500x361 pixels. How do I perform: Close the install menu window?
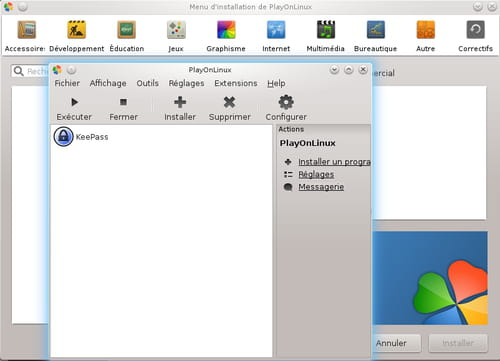pos(492,7)
